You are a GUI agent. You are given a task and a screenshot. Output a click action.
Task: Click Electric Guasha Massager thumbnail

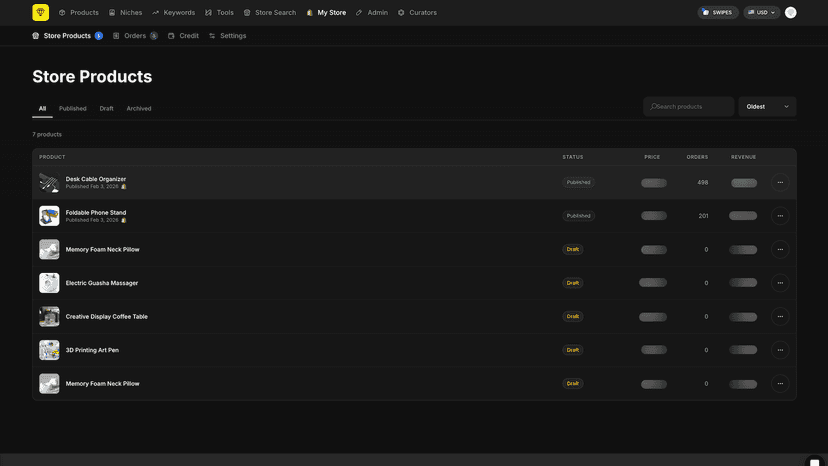coord(49,283)
